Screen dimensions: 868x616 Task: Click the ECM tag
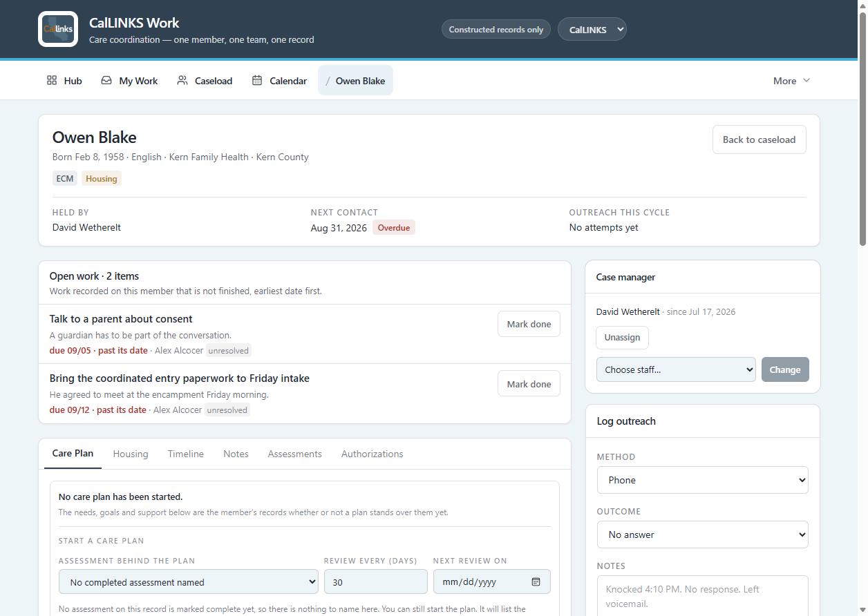pyautogui.click(x=65, y=178)
